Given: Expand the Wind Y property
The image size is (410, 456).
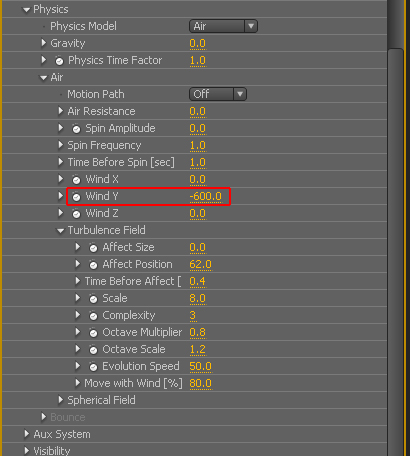Looking at the screenshot, I should (60, 196).
